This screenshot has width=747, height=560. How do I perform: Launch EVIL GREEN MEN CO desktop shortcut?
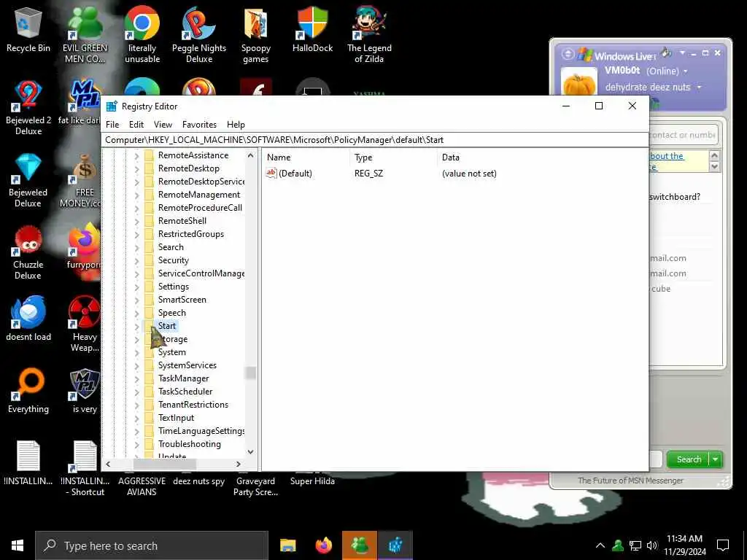pos(85,34)
